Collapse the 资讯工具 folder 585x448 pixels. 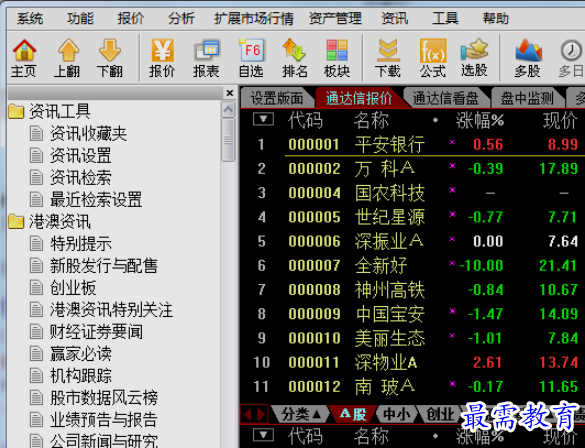(16, 111)
